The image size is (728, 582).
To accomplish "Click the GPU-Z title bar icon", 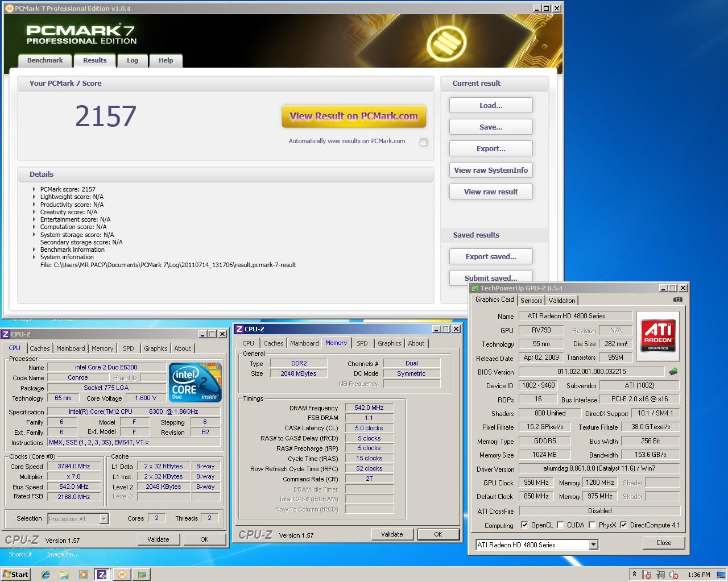I will pos(475,288).
